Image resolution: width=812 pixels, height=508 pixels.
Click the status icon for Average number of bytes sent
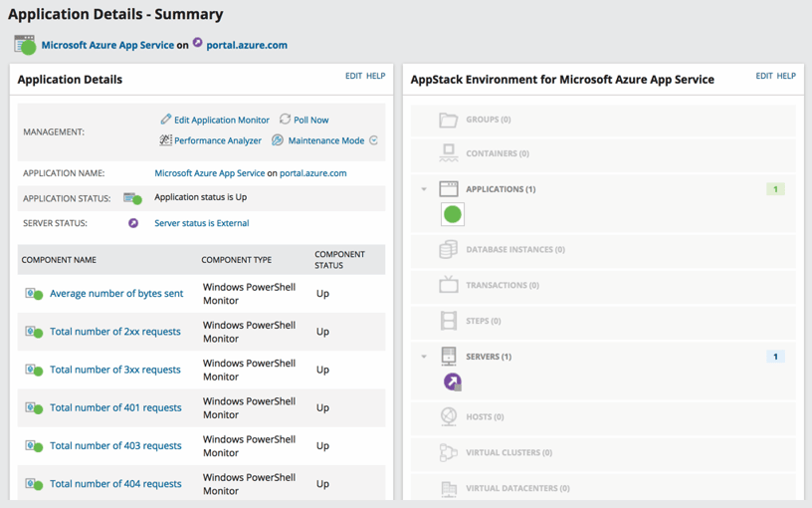pos(34,294)
